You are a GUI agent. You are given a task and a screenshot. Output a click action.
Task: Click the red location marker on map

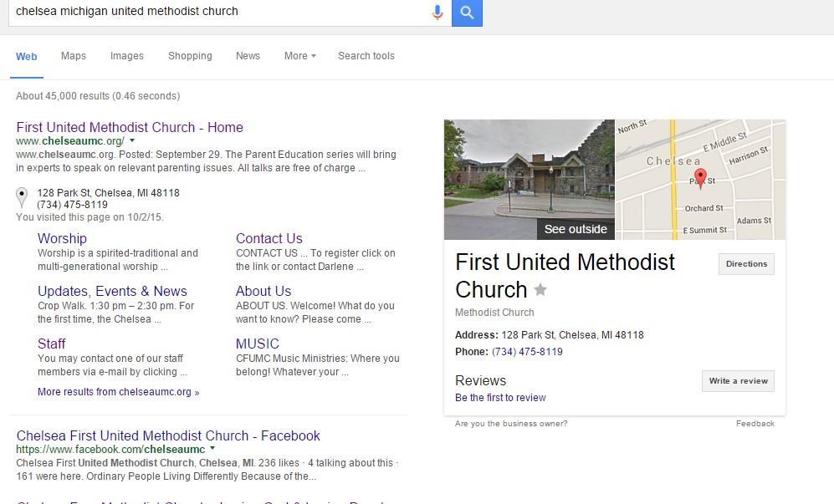700,178
